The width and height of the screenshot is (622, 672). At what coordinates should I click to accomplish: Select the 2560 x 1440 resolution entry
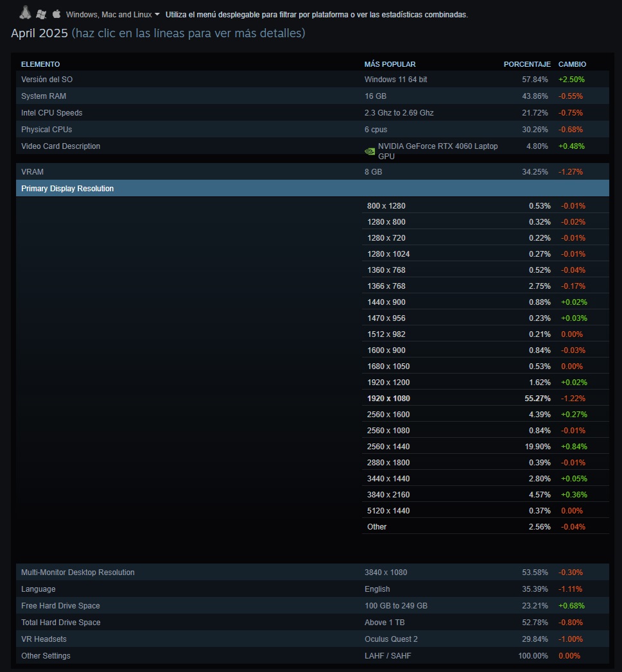[x=388, y=447]
